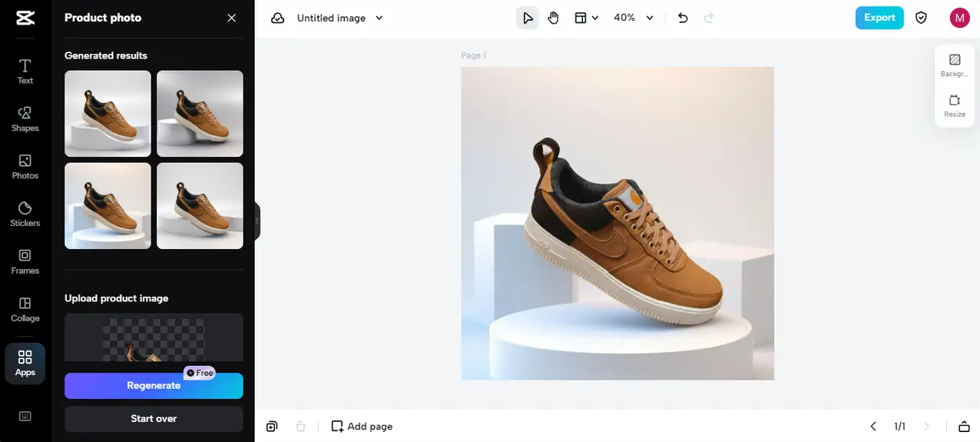Open the 40% zoom level dropdown
The image size is (980, 442).
(634, 18)
